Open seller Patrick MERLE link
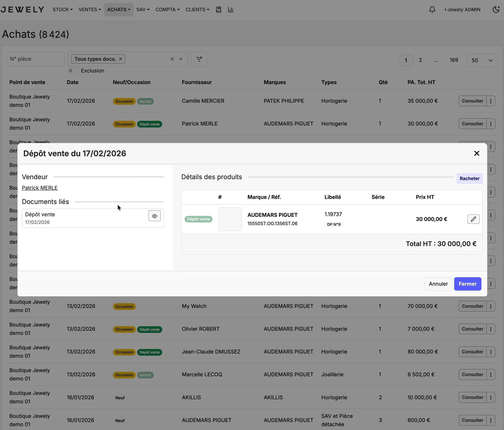 (x=40, y=188)
